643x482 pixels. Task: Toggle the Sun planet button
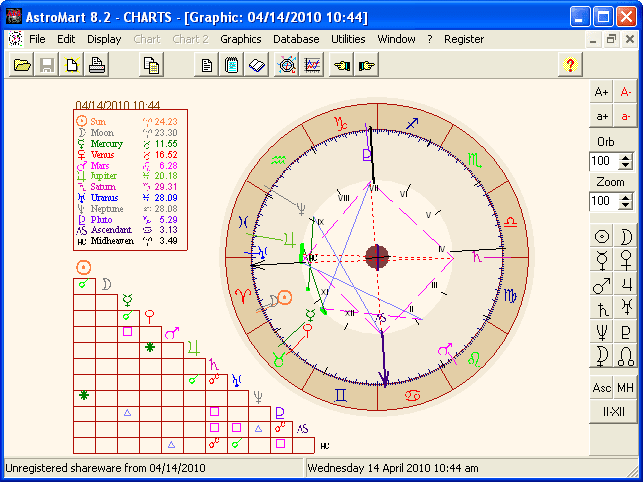tap(602, 237)
